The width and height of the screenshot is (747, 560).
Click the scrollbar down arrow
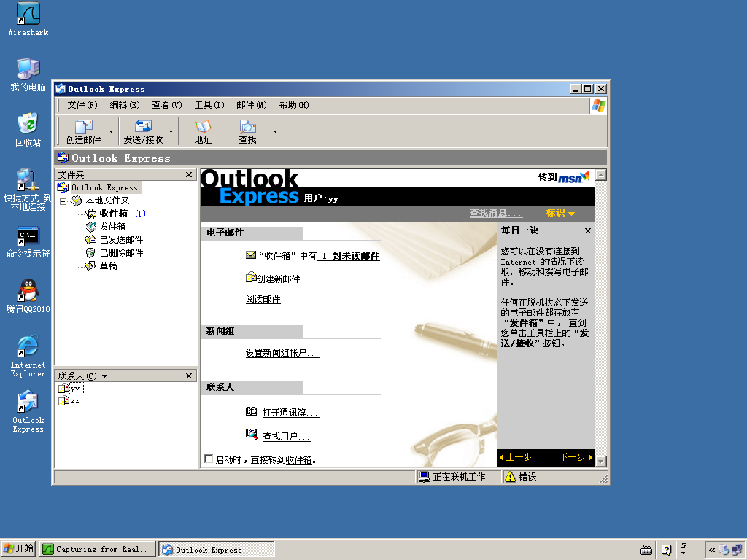601,461
